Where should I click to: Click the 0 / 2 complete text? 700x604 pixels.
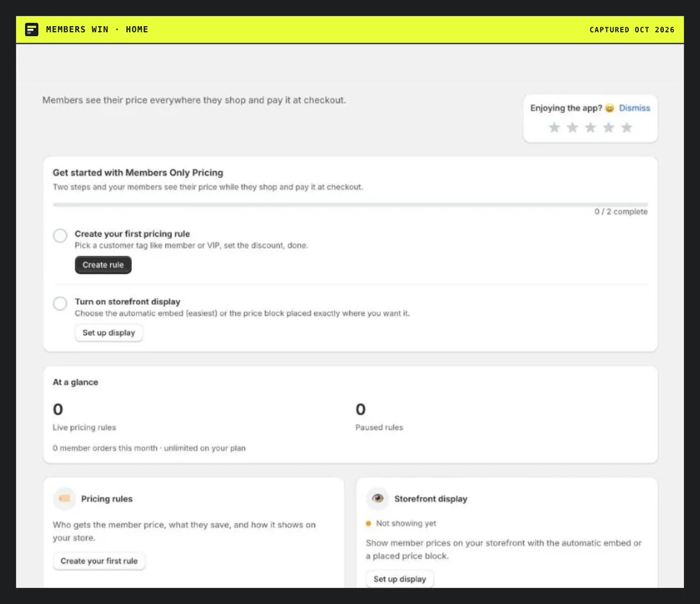pyautogui.click(x=621, y=212)
